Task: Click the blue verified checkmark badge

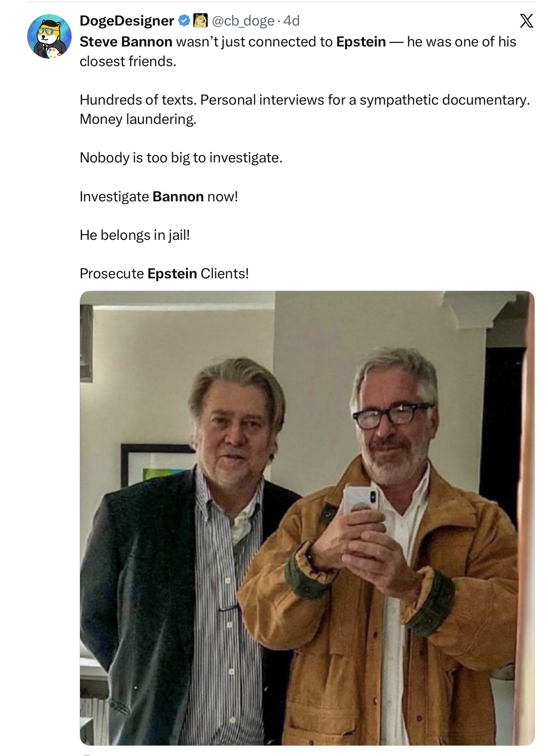Action: [x=184, y=21]
